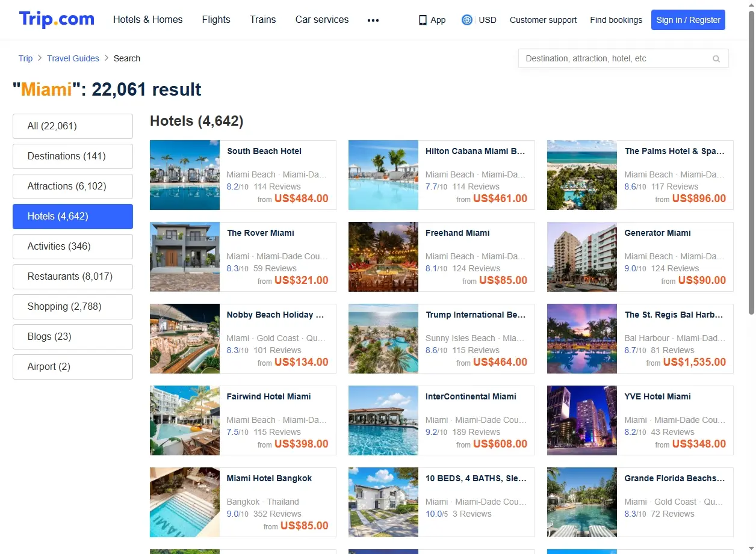Click US$608.00 price text

click(500, 444)
